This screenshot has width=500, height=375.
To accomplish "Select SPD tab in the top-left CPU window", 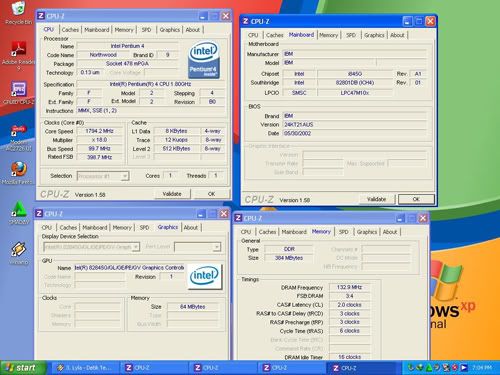I will pos(146,30).
